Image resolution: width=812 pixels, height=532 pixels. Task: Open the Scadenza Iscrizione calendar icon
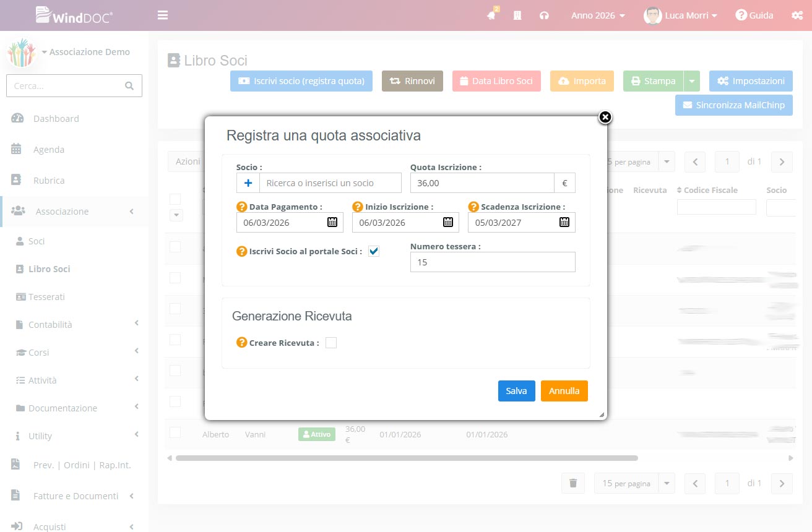pyautogui.click(x=564, y=223)
